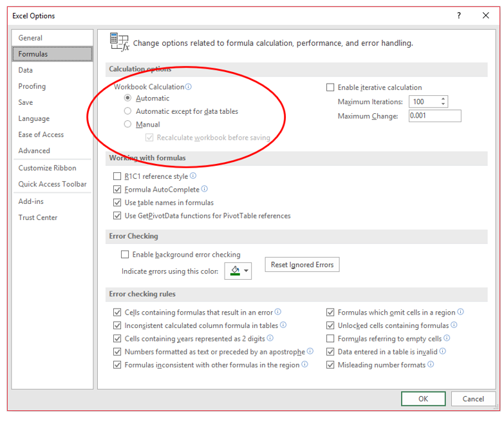Viewport: 504px width, 427px height.
Task: Open Quick Access Toolbar options
Action: [x=52, y=184]
